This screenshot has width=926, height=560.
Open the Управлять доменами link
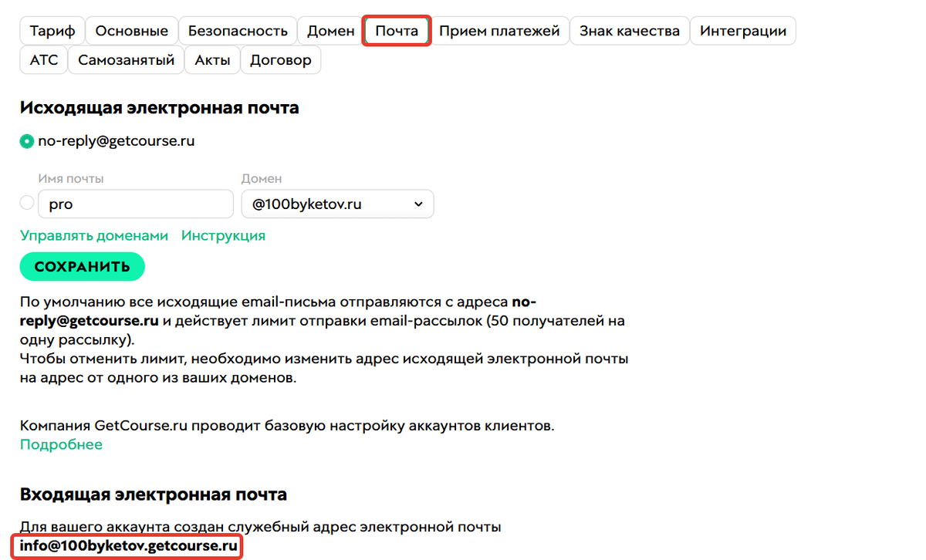pos(94,236)
